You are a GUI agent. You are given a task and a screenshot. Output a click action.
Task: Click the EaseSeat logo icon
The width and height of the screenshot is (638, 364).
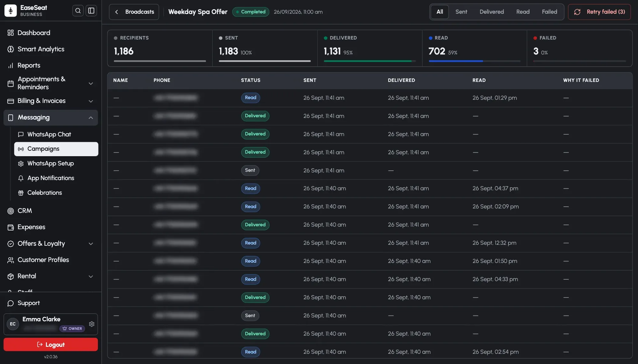coord(11,11)
